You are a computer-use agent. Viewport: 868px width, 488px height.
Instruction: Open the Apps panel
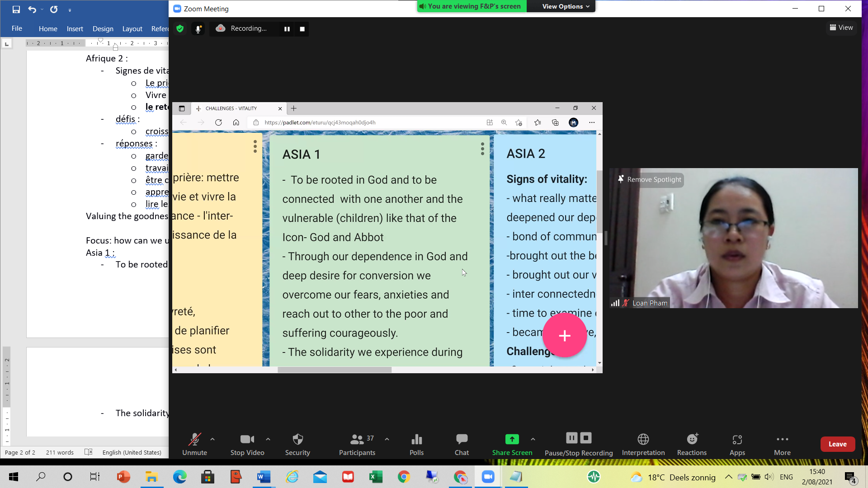[x=737, y=444]
